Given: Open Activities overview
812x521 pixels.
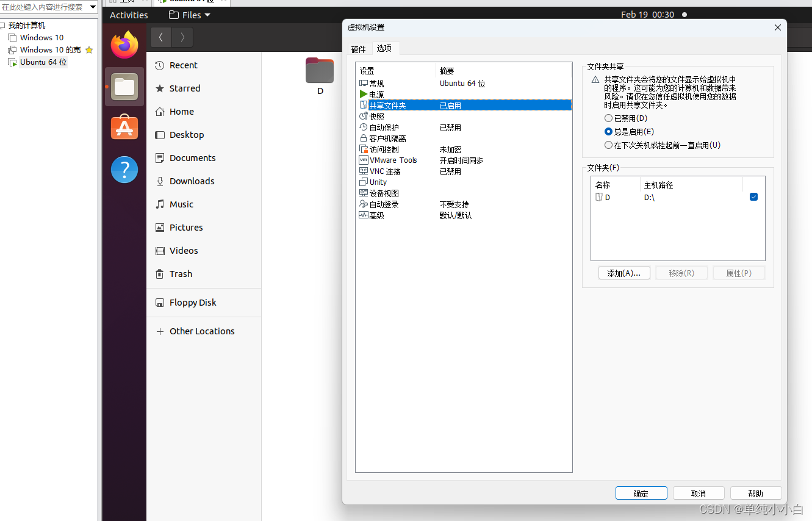Looking at the screenshot, I should click(129, 15).
